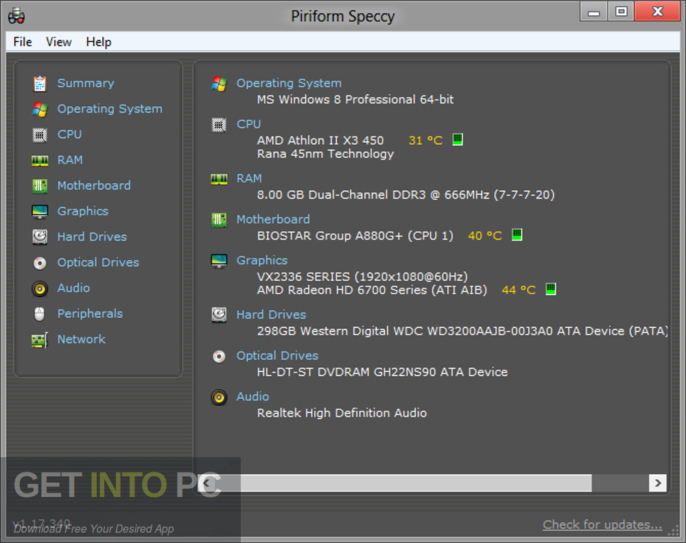Click motherboard temperature 40 °C value

[x=485, y=236]
